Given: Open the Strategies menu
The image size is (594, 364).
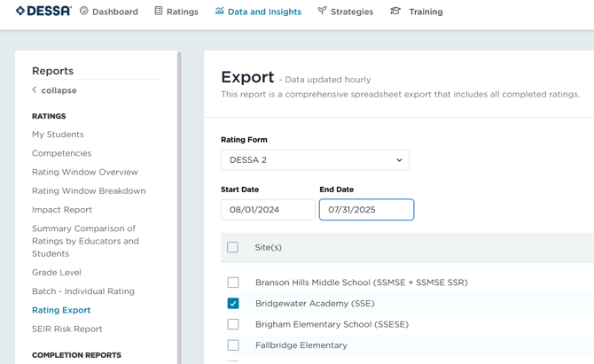Looking at the screenshot, I should click(351, 12).
